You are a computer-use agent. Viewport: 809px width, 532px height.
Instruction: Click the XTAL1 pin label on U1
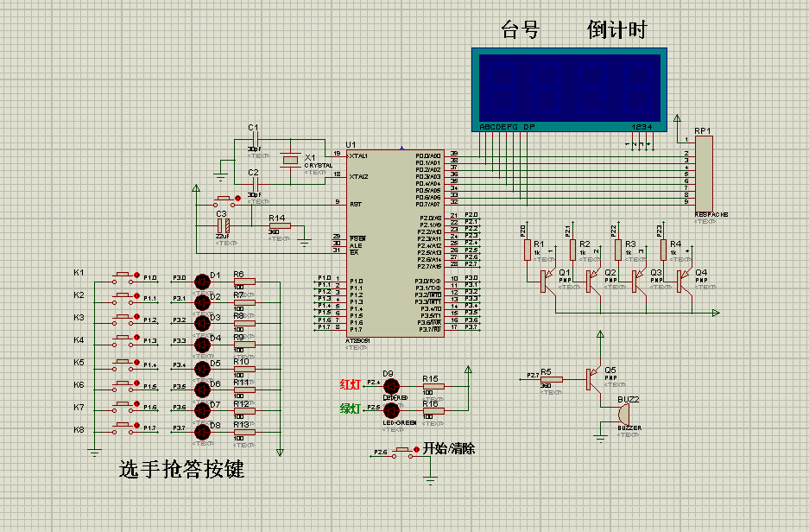coord(358,155)
